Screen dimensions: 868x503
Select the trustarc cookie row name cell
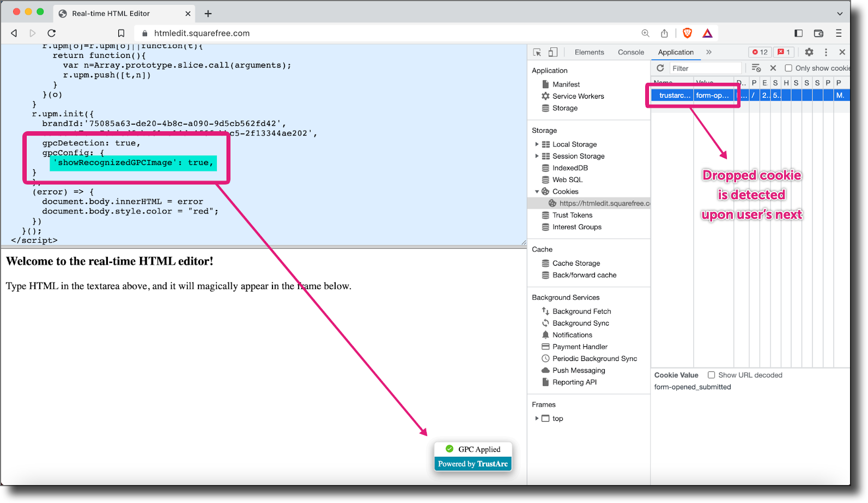[673, 95]
